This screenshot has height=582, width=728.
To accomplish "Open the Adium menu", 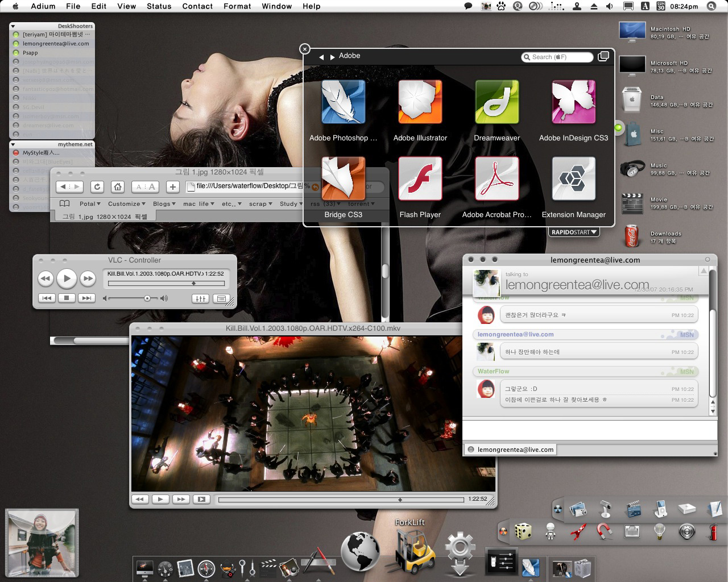I will point(43,6).
